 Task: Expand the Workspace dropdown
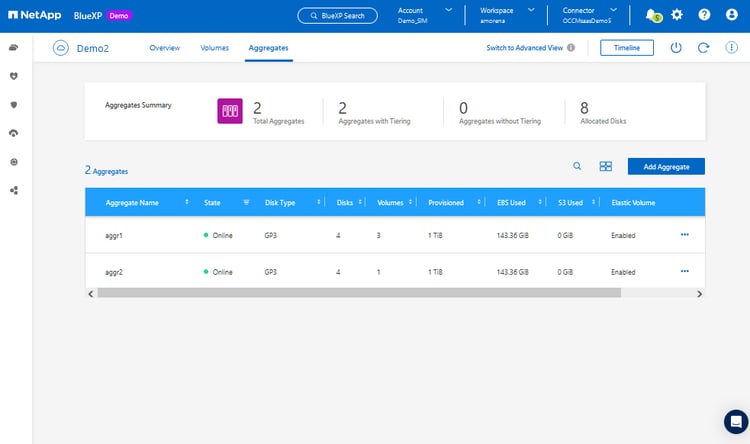point(530,10)
